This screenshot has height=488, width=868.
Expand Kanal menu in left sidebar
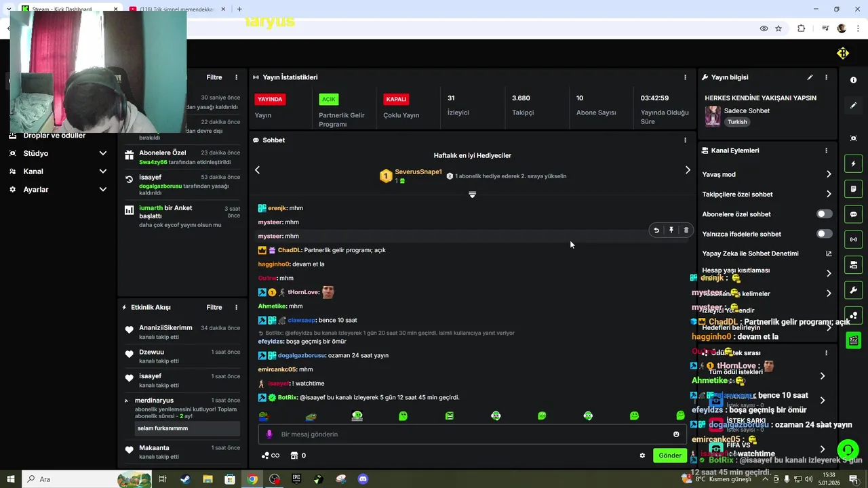click(103, 171)
